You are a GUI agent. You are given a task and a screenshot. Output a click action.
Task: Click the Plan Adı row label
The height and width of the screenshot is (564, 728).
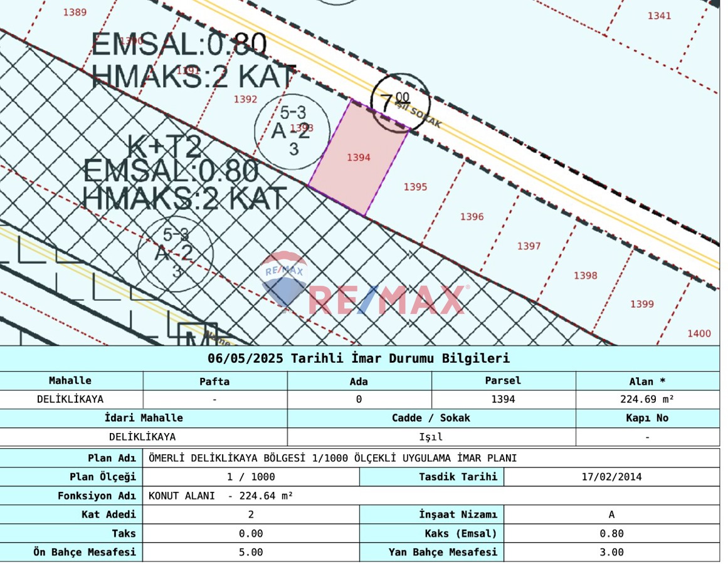tap(113, 458)
